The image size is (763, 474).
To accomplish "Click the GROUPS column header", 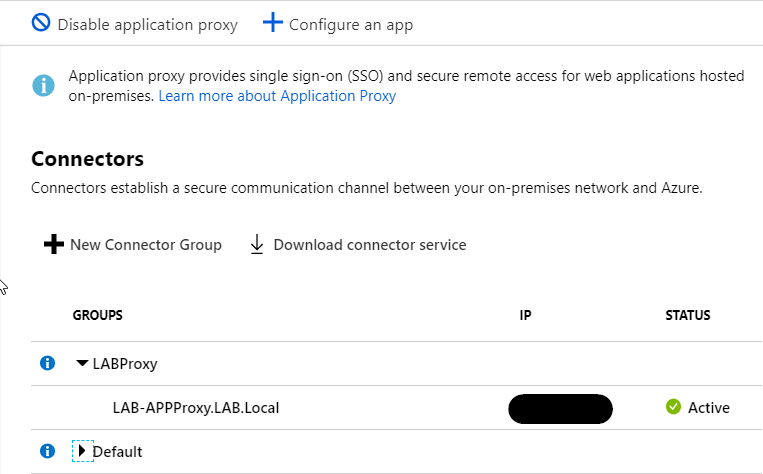I will [97, 315].
